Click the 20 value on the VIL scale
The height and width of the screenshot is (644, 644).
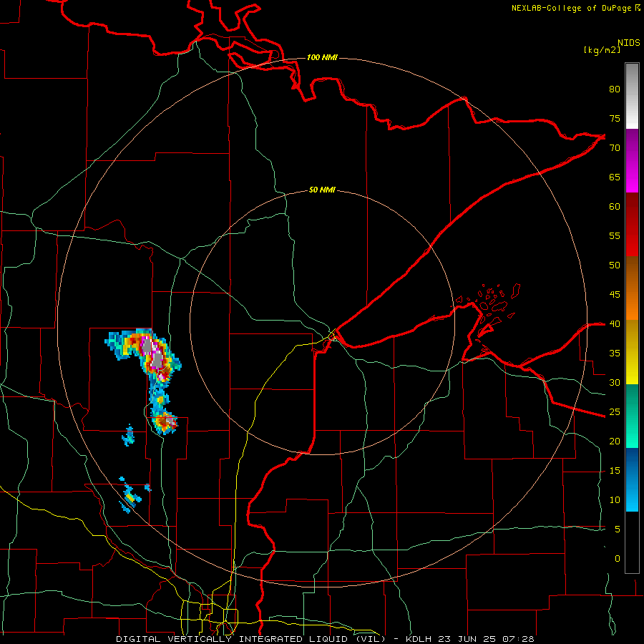[x=615, y=441]
